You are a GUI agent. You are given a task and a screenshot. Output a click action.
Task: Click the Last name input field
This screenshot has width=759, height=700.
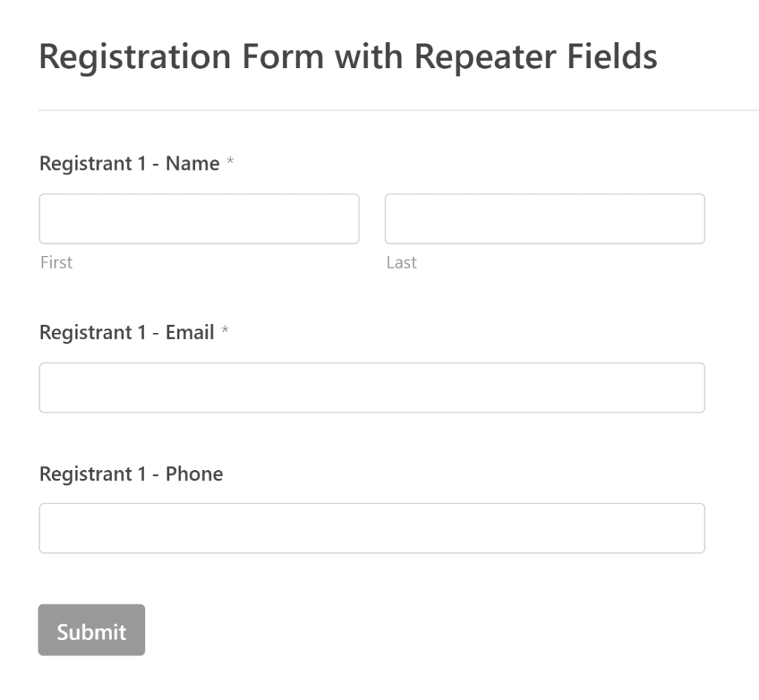point(544,218)
